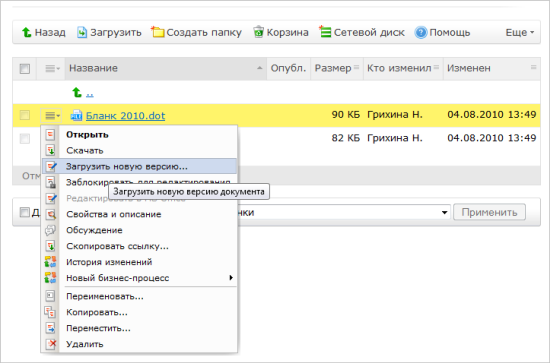
Task: Select Открыть in the context menu
Action: point(139,135)
